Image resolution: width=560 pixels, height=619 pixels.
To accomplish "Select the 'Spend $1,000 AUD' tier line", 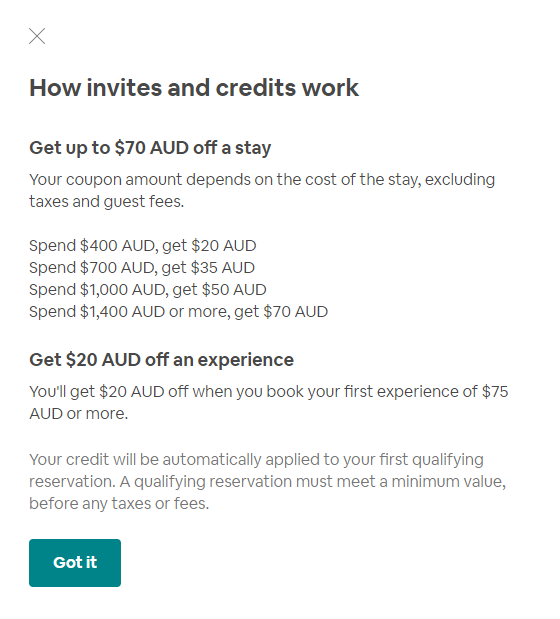I will (148, 290).
